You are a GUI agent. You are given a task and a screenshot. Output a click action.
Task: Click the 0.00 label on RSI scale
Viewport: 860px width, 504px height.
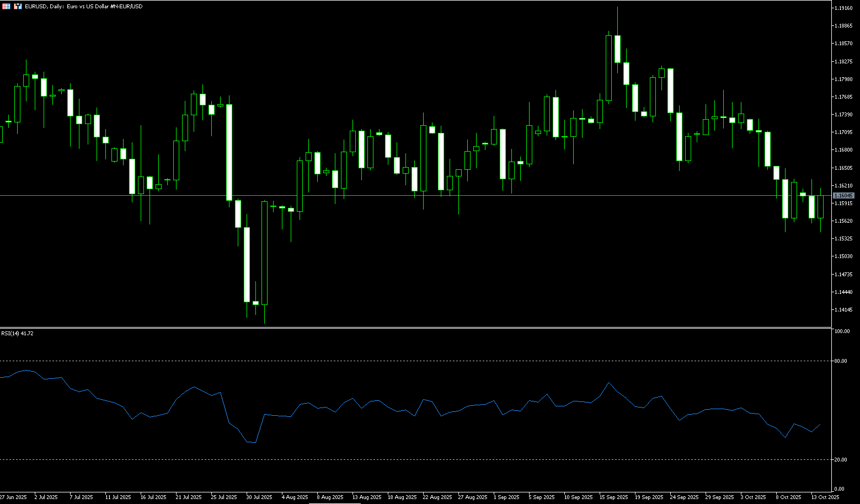click(840, 489)
